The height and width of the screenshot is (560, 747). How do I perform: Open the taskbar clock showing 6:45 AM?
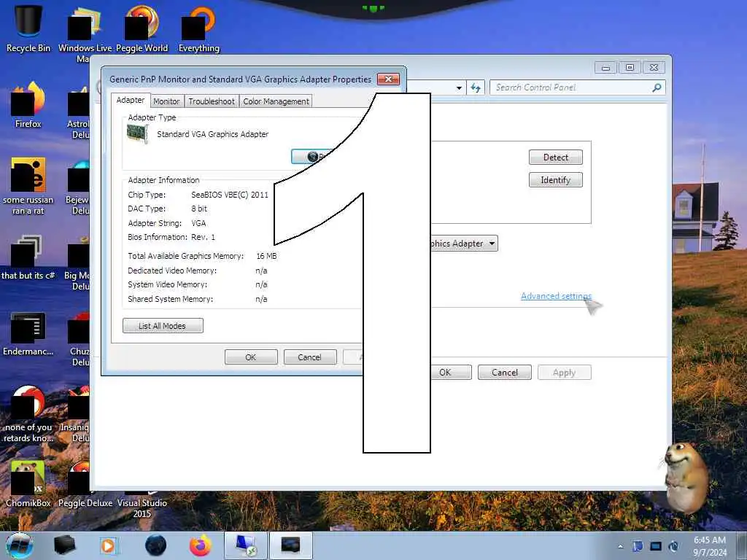(x=709, y=545)
